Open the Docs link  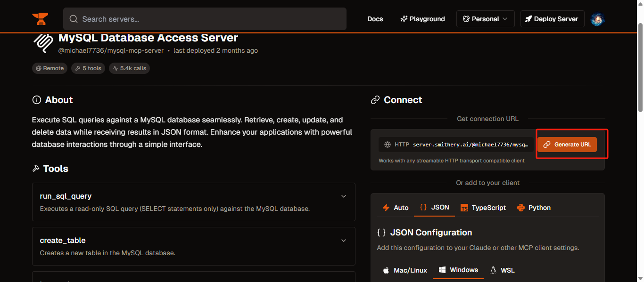point(375,19)
